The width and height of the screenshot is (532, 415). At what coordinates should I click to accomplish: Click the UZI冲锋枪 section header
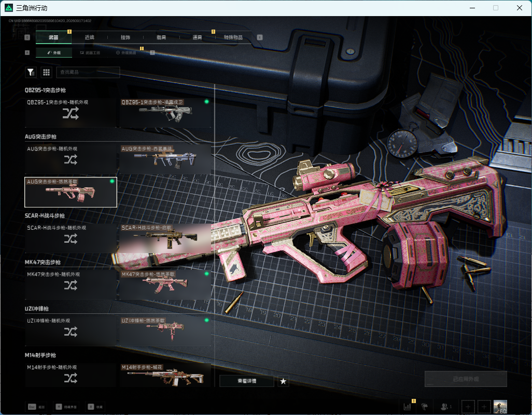pyautogui.click(x=37, y=309)
